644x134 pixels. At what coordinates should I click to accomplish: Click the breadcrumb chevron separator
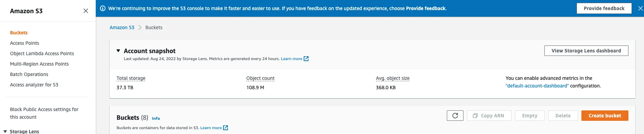[x=140, y=27]
